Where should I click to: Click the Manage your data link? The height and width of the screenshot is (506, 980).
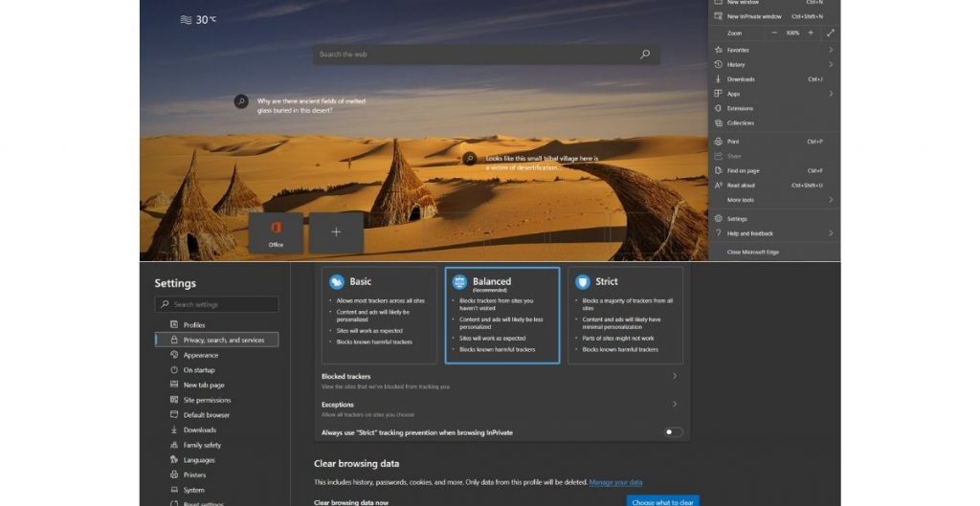(615, 482)
